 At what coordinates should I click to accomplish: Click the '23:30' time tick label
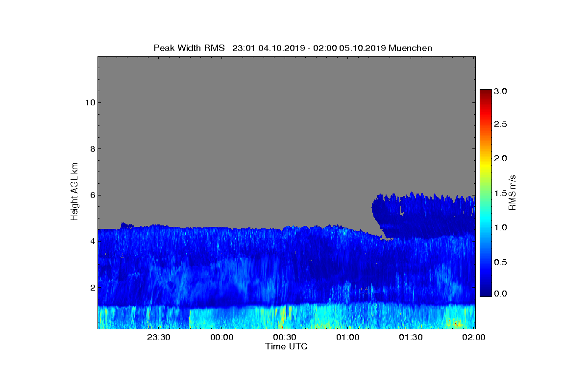coord(159,337)
